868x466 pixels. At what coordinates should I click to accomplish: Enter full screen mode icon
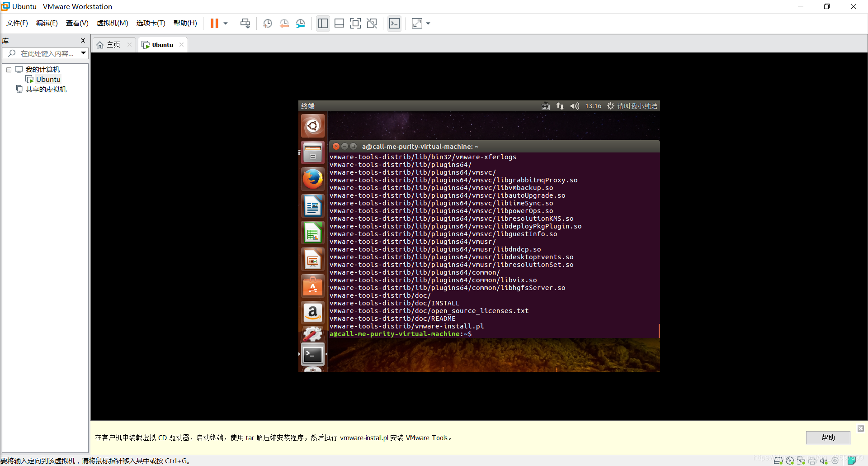[x=355, y=23]
